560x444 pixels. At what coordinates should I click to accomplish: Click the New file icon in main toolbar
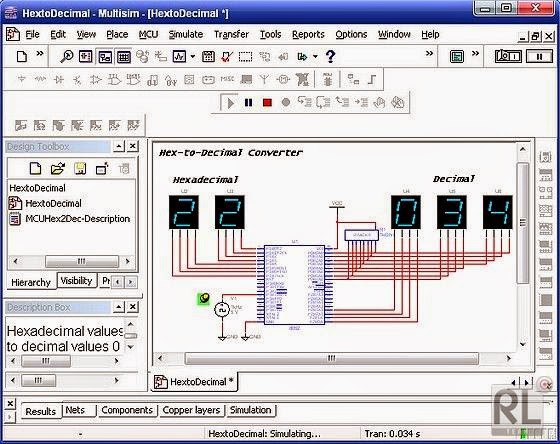coord(22,56)
